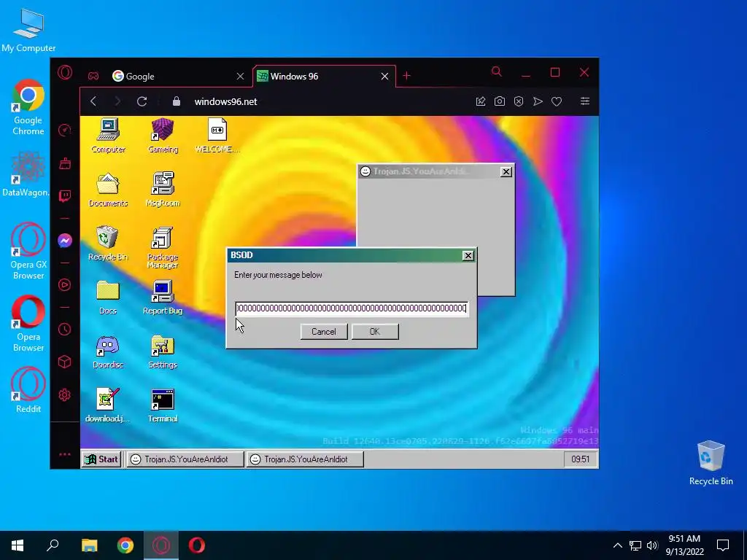747x560 pixels.
Task: Open the DataWagon desktop shortcut
Action: pyautogui.click(x=26, y=174)
